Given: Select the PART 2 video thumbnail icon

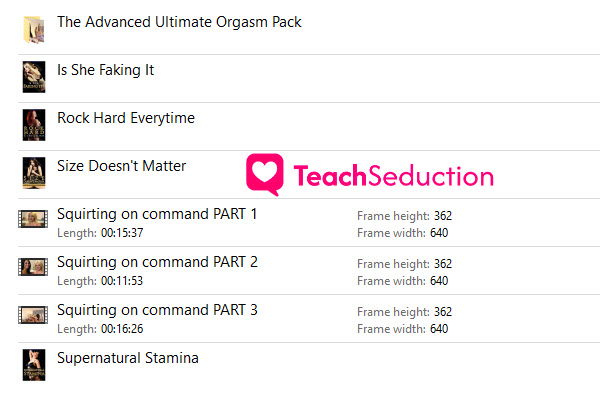Looking at the screenshot, I should [33, 267].
